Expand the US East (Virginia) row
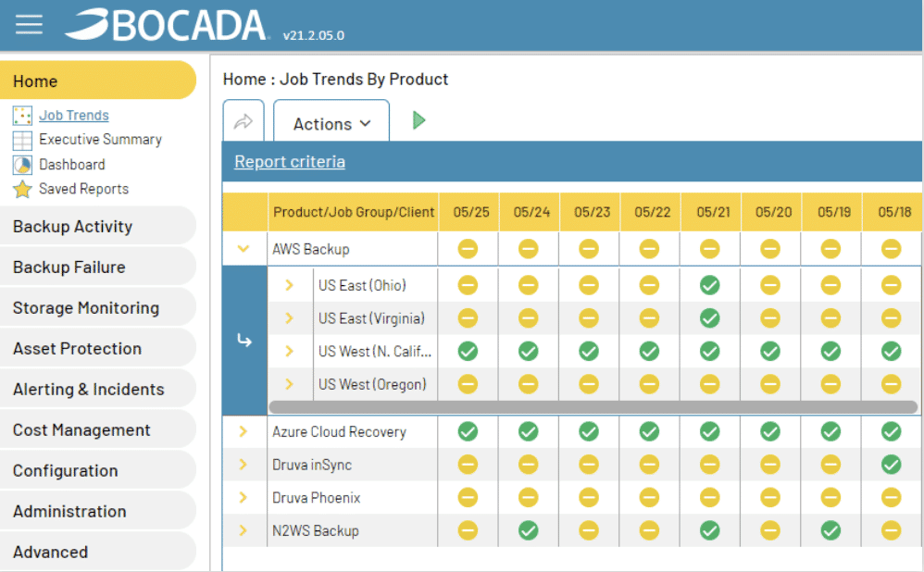Image resolution: width=924 pixels, height=572 pixels. pyautogui.click(x=290, y=318)
